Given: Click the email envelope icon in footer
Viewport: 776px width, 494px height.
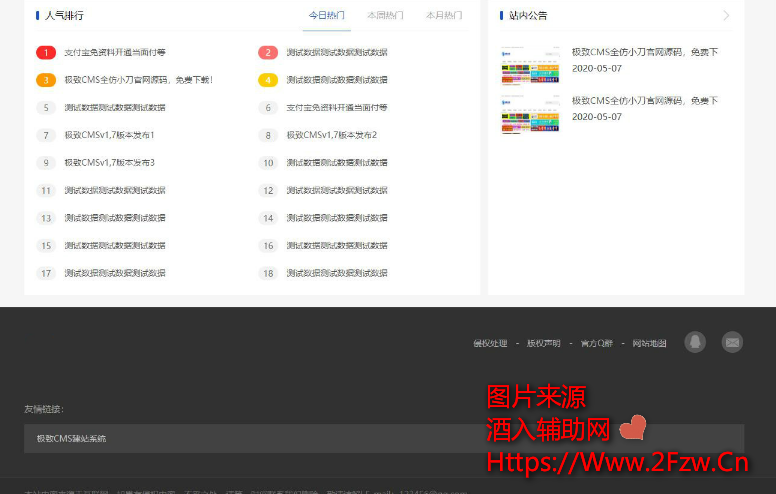Looking at the screenshot, I should click(732, 342).
